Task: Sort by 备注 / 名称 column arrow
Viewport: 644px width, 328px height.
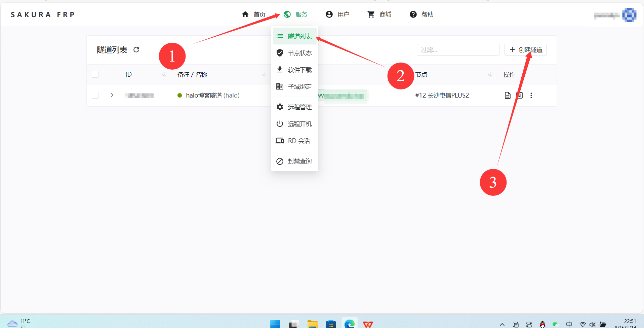Action: coord(264,74)
